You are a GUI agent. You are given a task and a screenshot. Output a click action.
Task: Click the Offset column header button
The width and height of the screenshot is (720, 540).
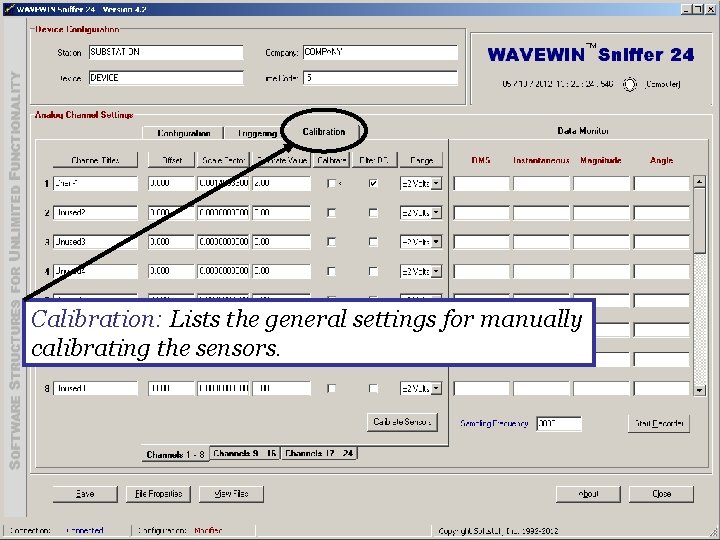point(172,160)
